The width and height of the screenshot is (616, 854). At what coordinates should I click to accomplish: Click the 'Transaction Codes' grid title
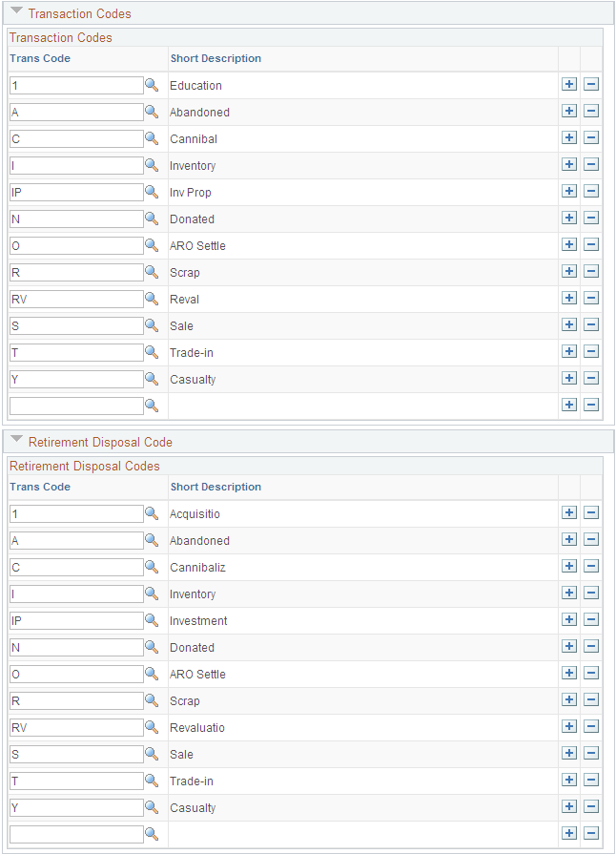click(x=61, y=37)
